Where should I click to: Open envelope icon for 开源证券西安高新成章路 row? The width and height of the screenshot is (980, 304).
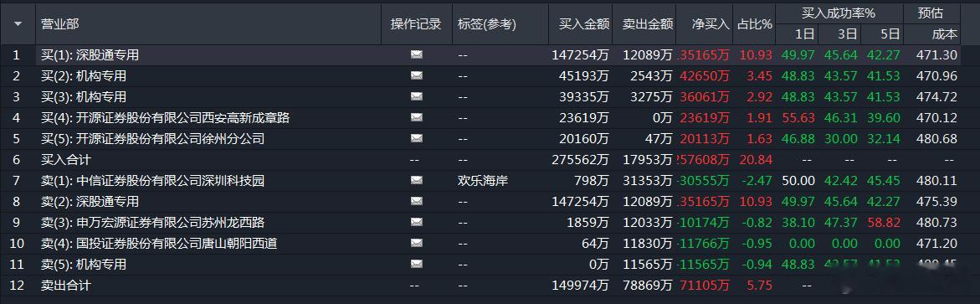point(416,117)
